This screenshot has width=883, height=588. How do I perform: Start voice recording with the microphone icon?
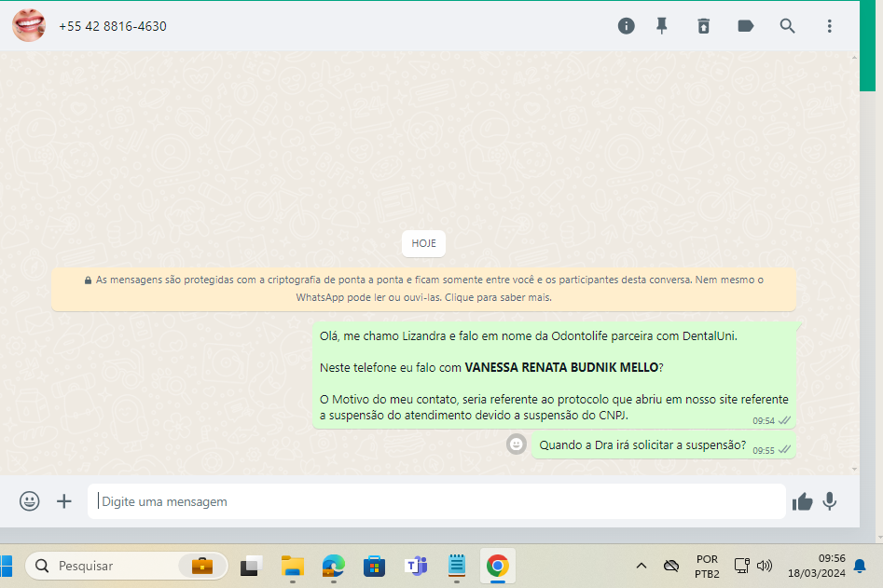829,501
